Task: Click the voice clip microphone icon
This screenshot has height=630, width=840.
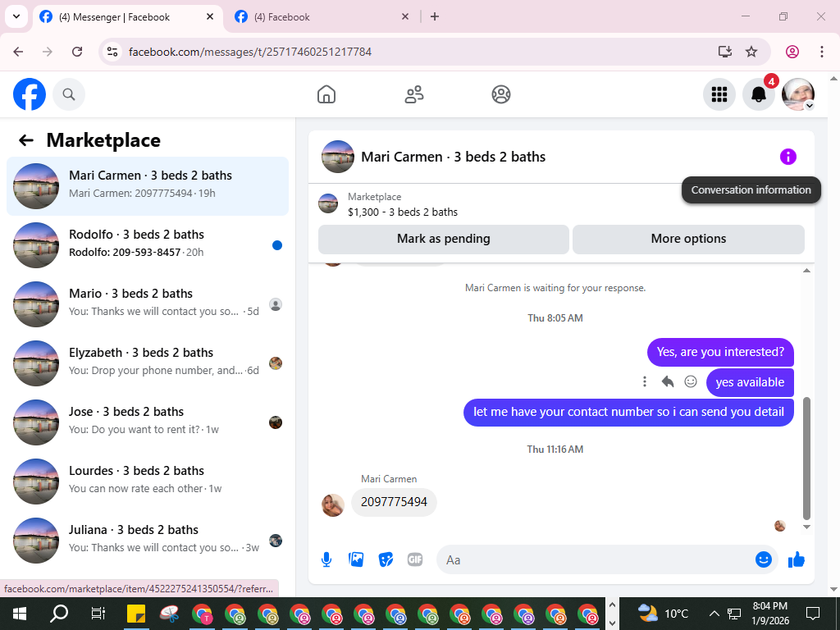Action: (326, 559)
